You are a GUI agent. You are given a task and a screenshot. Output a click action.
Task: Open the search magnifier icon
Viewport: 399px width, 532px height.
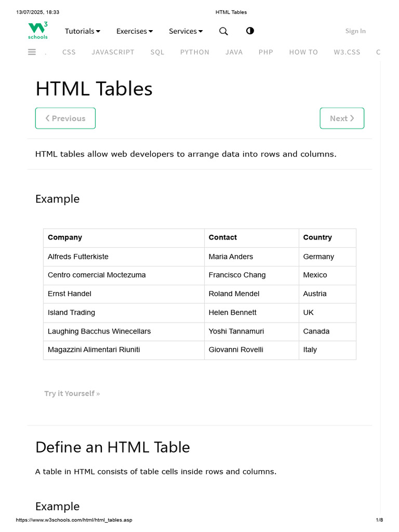pyautogui.click(x=223, y=31)
